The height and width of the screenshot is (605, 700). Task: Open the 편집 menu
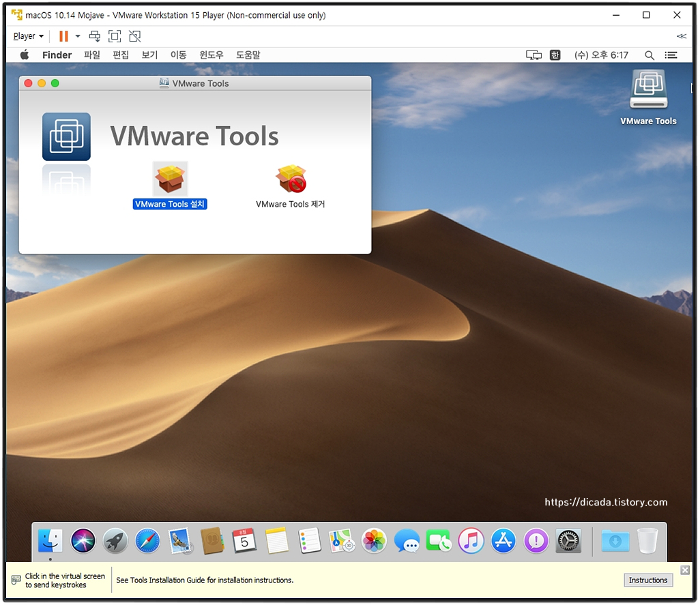[x=121, y=55]
